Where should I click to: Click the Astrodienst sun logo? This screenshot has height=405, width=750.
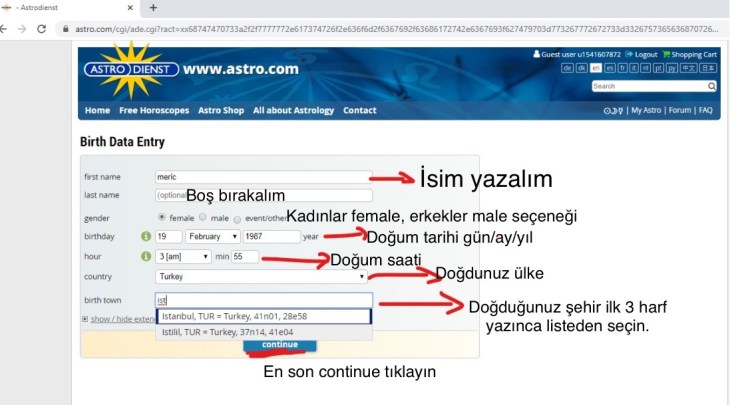131,69
